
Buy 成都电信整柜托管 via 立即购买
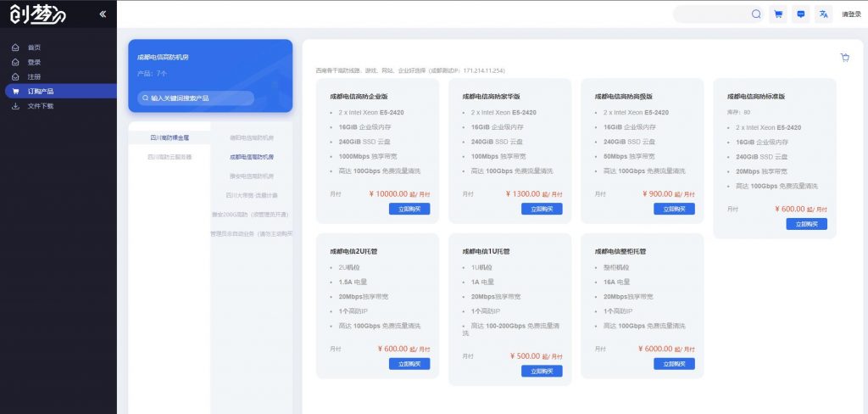(674, 364)
